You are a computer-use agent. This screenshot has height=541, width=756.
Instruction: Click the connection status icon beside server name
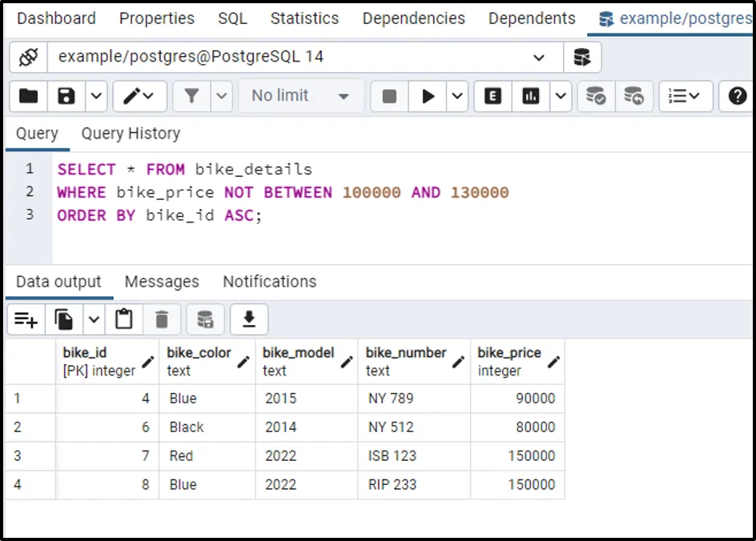point(28,57)
